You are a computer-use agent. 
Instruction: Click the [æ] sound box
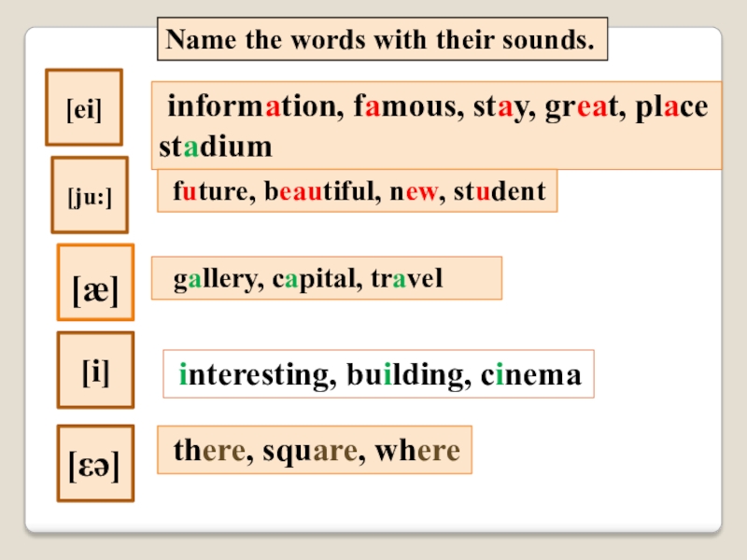tap(95, 284)
